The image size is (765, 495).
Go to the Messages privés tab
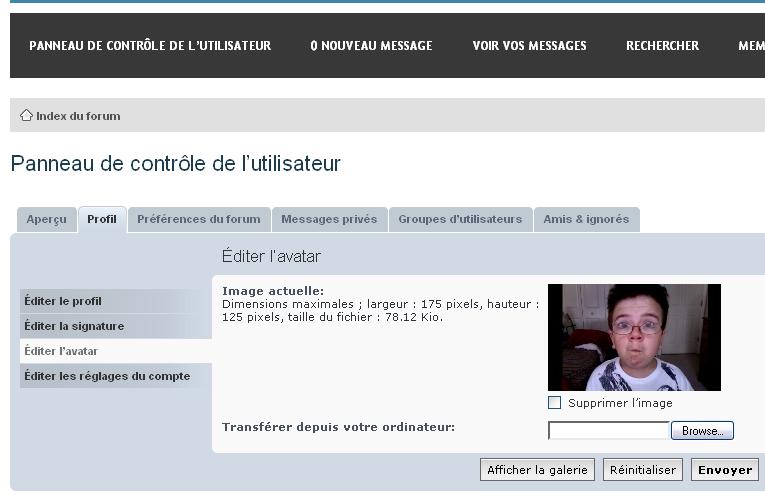pos(329,219)
